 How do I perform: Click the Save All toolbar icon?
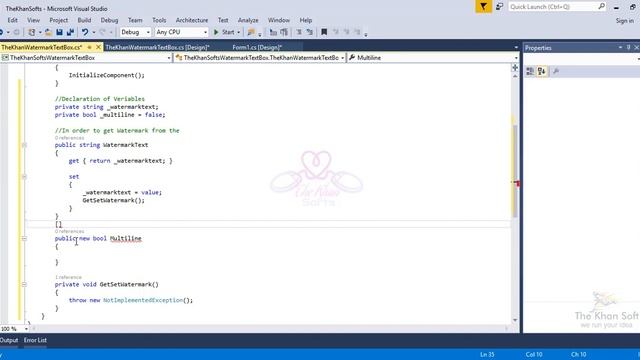pyautogui.click(x=70, y=32)
